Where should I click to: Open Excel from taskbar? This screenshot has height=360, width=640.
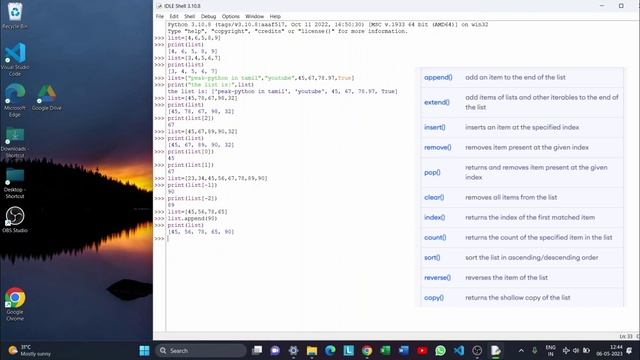coord(385,351)
